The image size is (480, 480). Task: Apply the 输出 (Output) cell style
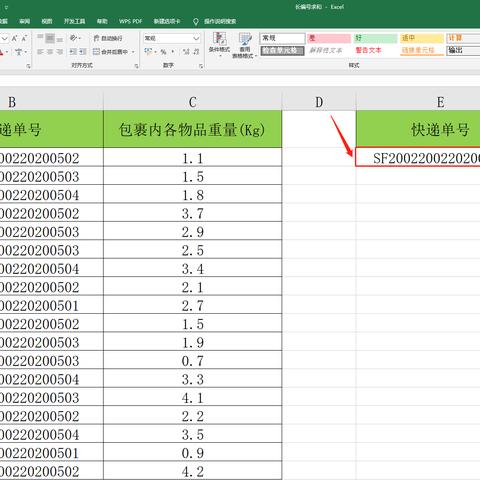coord(463,50)
